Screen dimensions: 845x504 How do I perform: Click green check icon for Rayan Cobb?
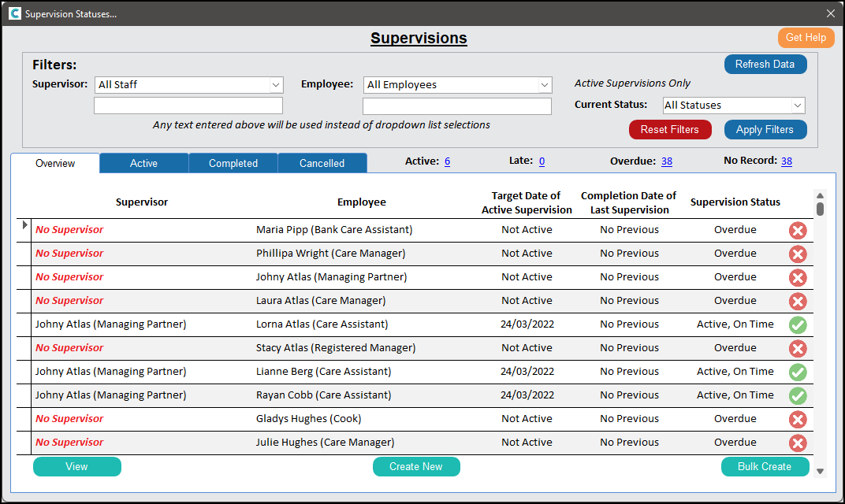tap(798, 395)
